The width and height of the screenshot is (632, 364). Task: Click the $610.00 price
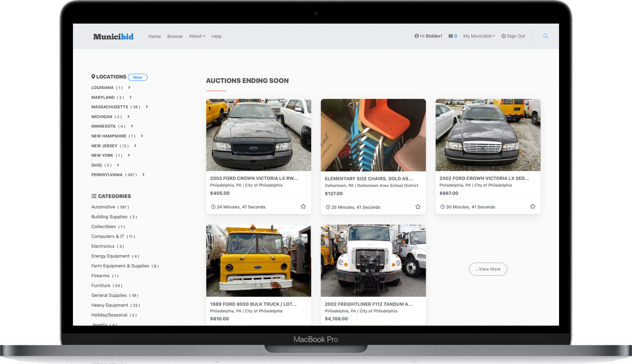pyautogui.click(x=219, y=319)
